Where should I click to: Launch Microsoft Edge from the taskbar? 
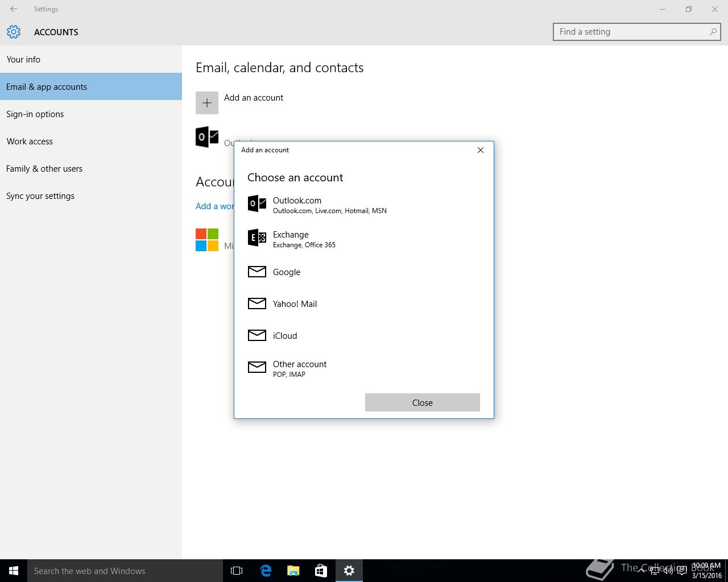266,571
